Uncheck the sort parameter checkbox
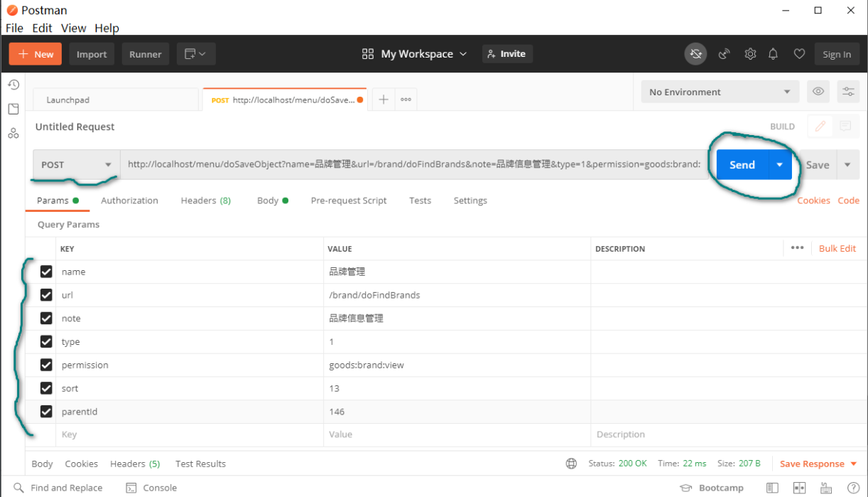Image resolution: width=868 pixels, height=497 pixels. 46,388
